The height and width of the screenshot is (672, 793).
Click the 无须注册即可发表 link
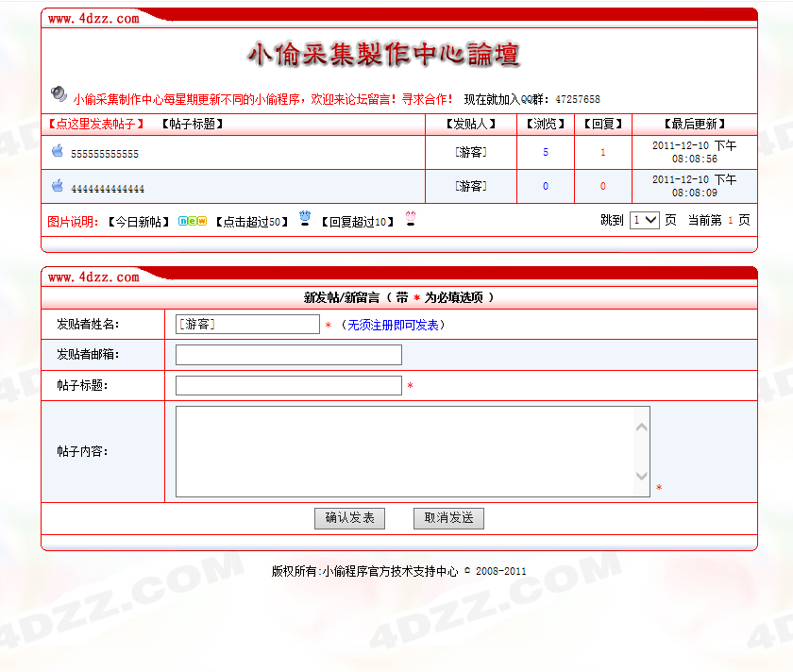tap(393, 325)
